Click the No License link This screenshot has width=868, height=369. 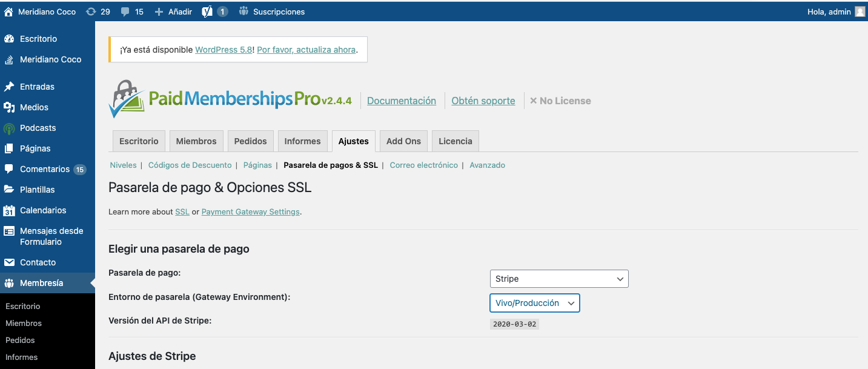560,101
